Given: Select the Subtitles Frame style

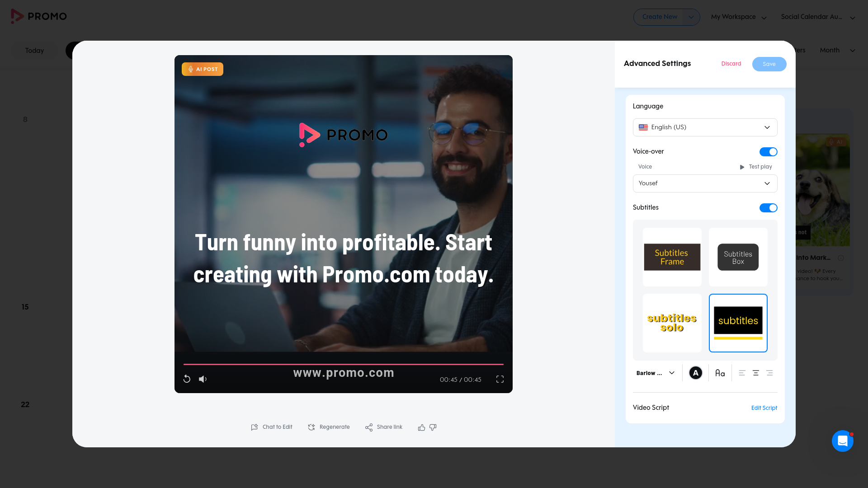Looking at the screenshot, I should tap(672, 257).
